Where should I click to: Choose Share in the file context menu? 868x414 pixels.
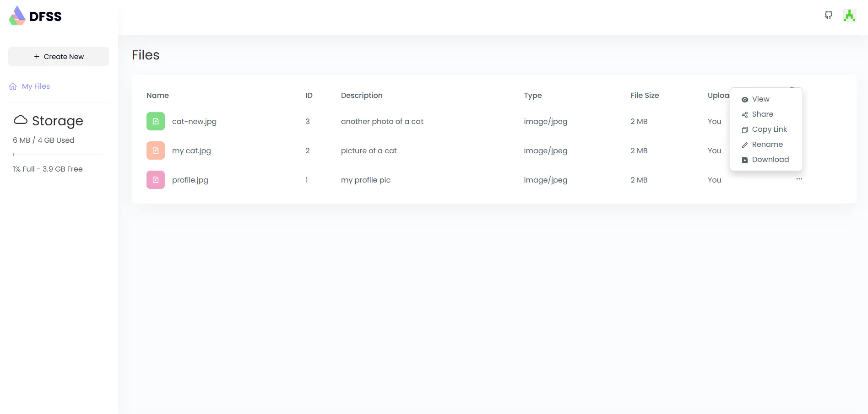click(762, 114)
